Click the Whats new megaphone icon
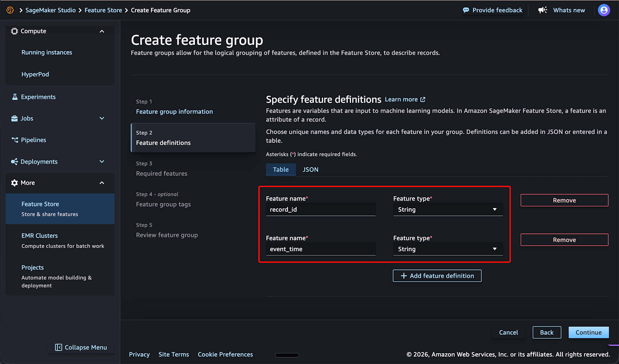The width and height of the screenshot is (619, 364). click(543, 10)
